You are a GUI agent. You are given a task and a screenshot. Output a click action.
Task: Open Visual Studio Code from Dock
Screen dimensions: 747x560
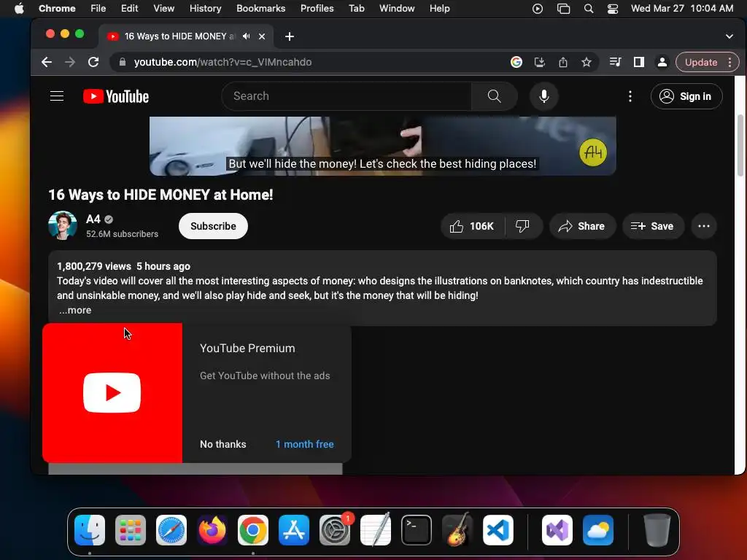point(498,530)
